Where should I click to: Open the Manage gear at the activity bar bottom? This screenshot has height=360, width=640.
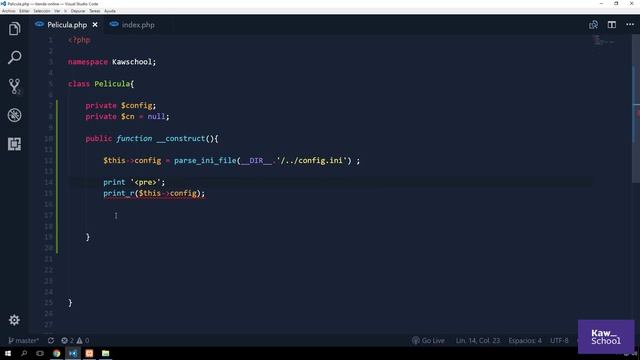14,320
